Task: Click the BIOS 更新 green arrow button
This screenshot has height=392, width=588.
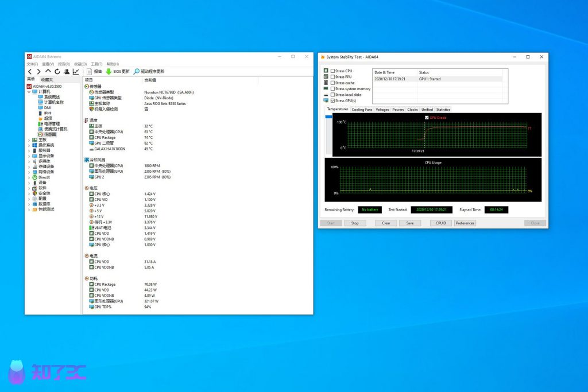Action: 118,71
